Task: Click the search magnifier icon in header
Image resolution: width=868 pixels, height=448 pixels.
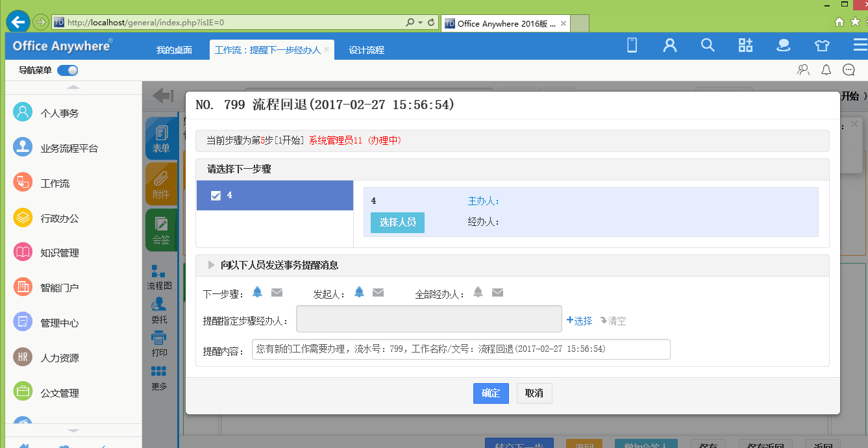Action: coord(708,45)
